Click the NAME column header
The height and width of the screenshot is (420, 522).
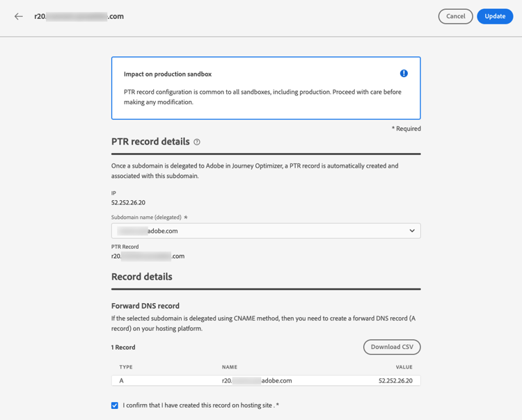tap(230, 367)
